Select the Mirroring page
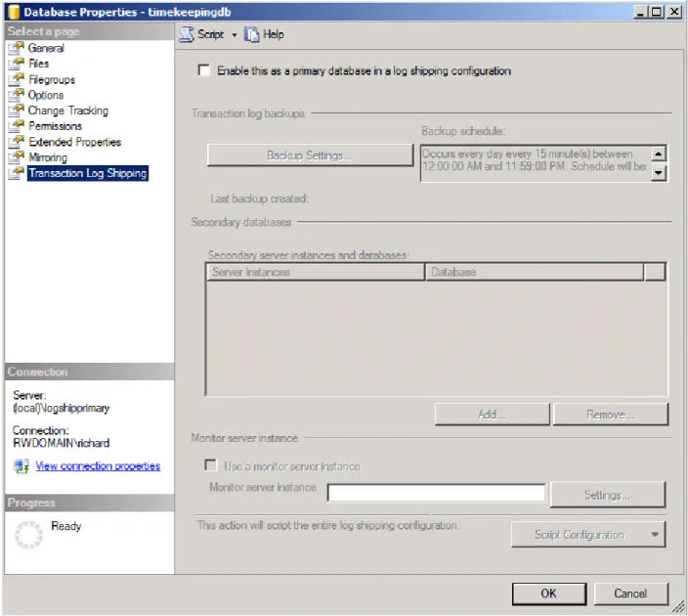The height and width of the screenshot is (616, 688). [x=48, y=157]
